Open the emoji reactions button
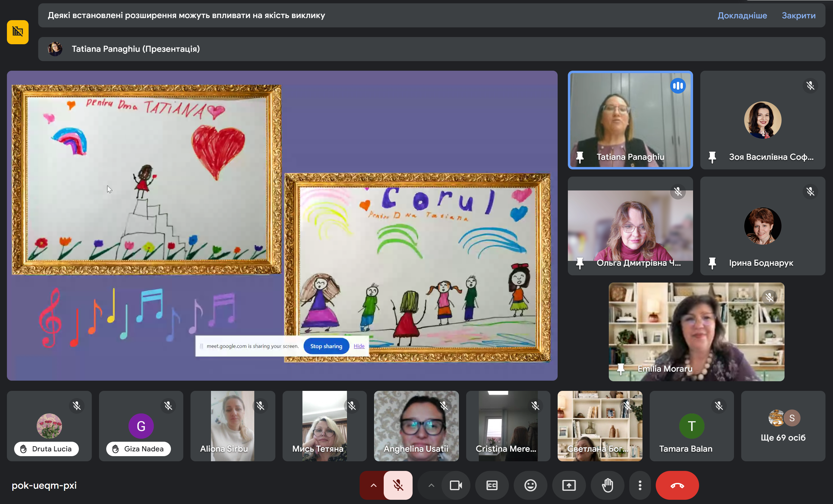Screen dimensions: 833x504 coord(531,485)
